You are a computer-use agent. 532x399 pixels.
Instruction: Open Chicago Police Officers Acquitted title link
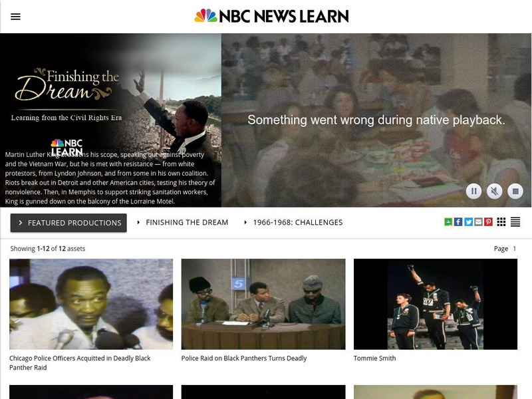pyautogui.click(x=80, y=362)
